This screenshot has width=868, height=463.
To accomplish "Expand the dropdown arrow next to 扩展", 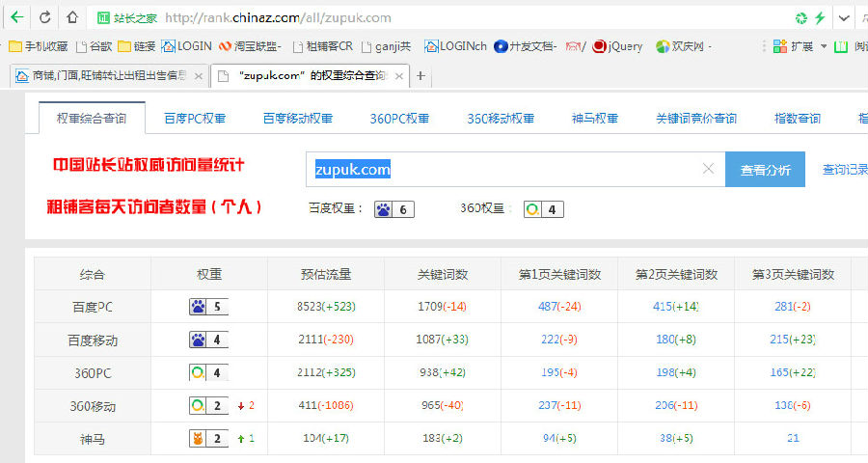I will (x=824, y=46).
